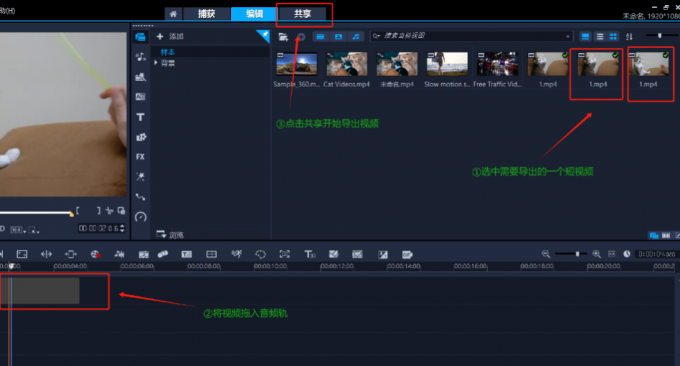This screenshot has width=680, height=366.
Task: Toggle show audio files filter in library
Action: [356, 37]
